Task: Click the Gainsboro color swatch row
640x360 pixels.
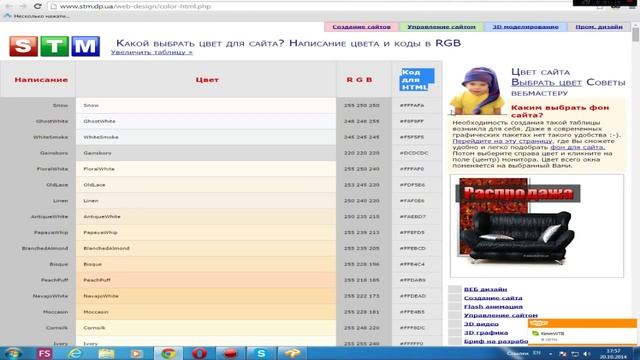Action: [x=206, y=153]
